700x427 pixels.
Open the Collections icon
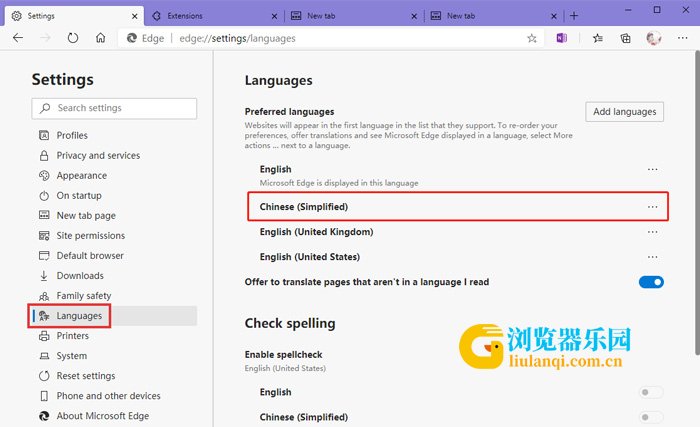click(x=625, y=38)
